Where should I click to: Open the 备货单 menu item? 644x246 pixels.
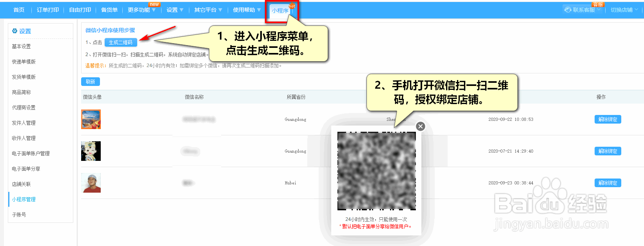pyautogui.click(x=109, y=10)
